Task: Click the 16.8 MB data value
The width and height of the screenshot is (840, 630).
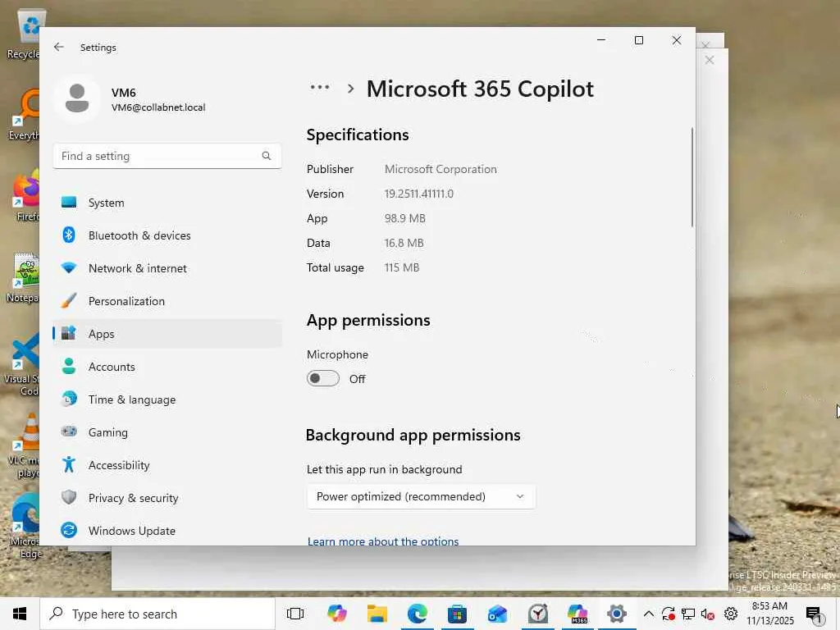Action: tap(404, 243)
